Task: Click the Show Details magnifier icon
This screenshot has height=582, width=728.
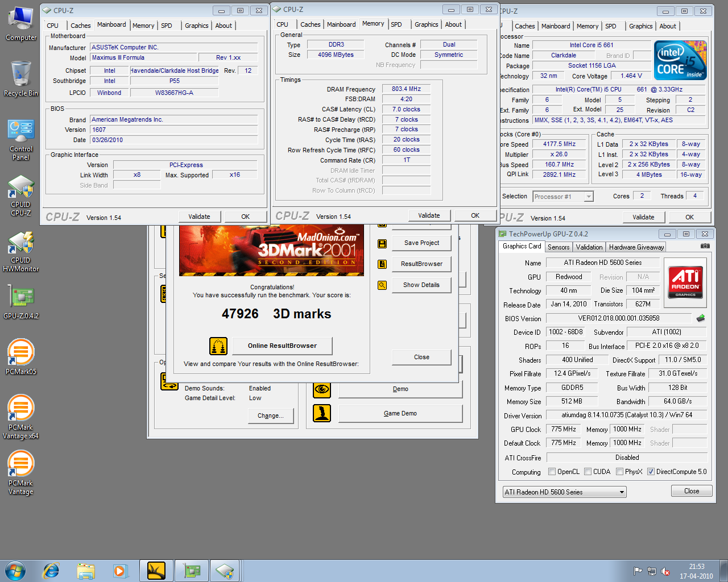Action: coord(382,285)
